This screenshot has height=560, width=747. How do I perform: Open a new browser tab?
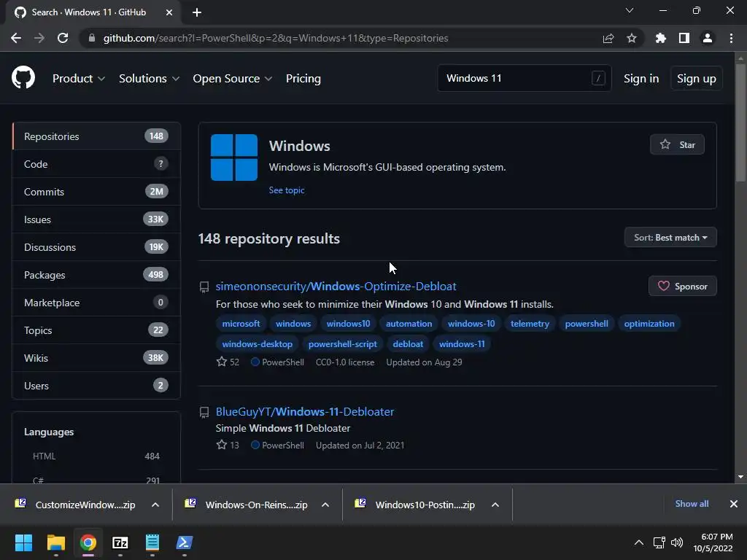[197, 12]
